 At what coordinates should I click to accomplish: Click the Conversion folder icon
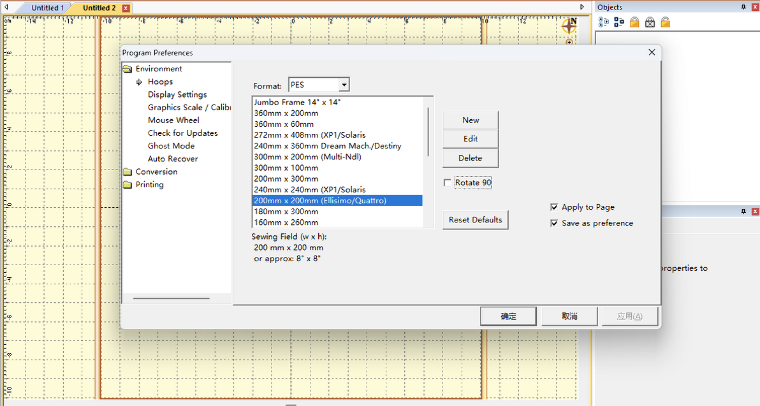click(127, 172)
